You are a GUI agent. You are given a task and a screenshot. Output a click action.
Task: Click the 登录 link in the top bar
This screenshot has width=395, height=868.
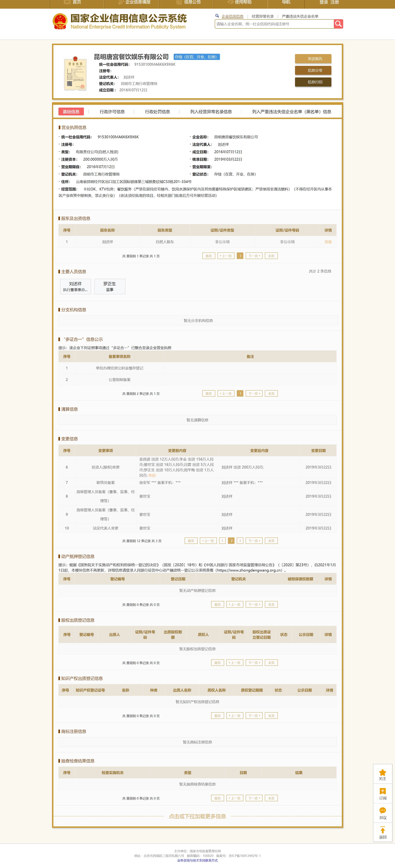click(324, 2)
